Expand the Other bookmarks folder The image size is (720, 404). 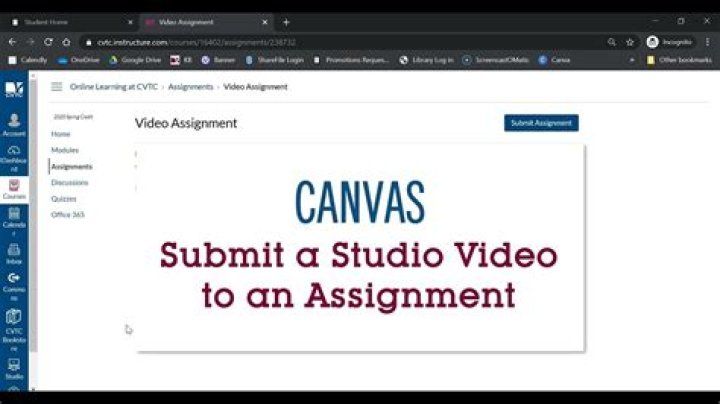678,59
